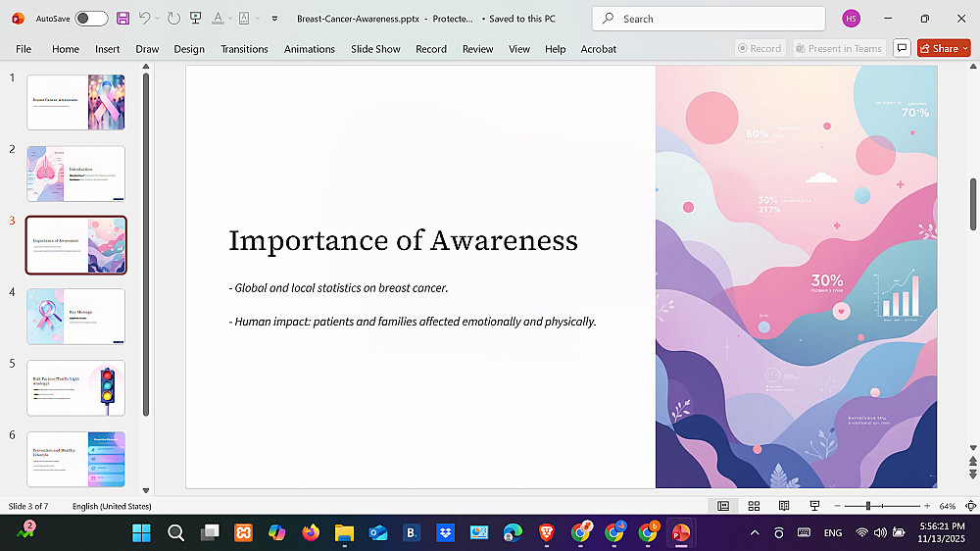
Task: Select slide 5 thumbnail with traffic light
Action: [76, 387]
